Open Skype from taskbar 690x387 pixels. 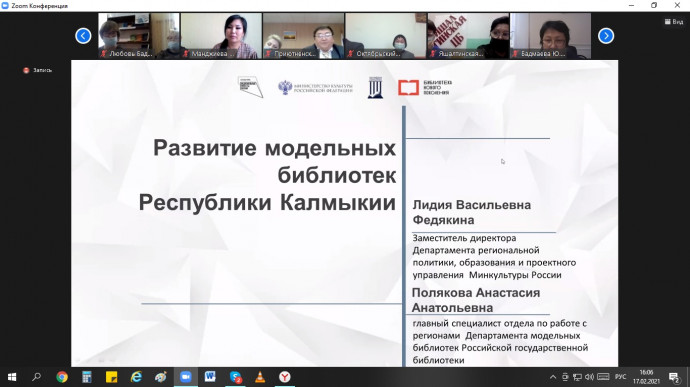[235, 377]
